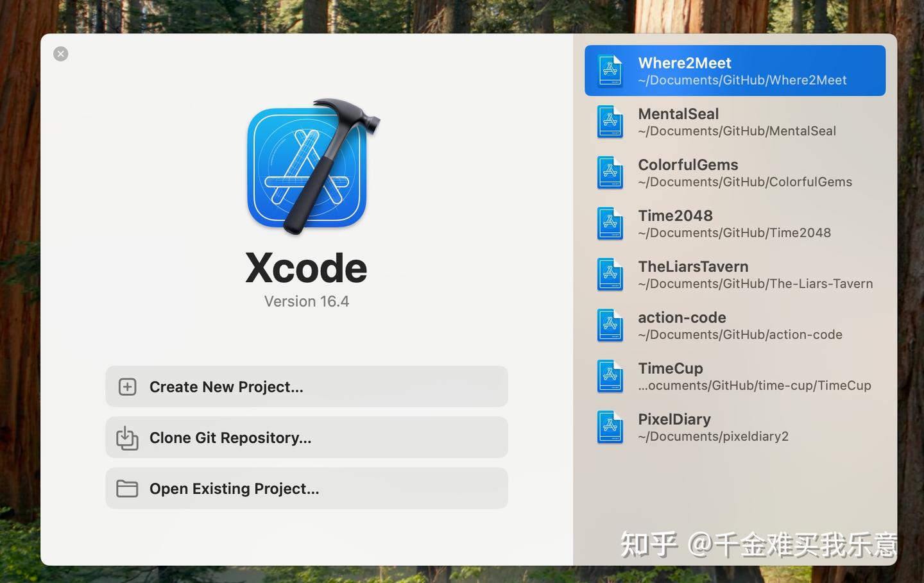Select the ColorfulGems recent project name
Screen dimensions: 924x583
click(x=688, y=165)
